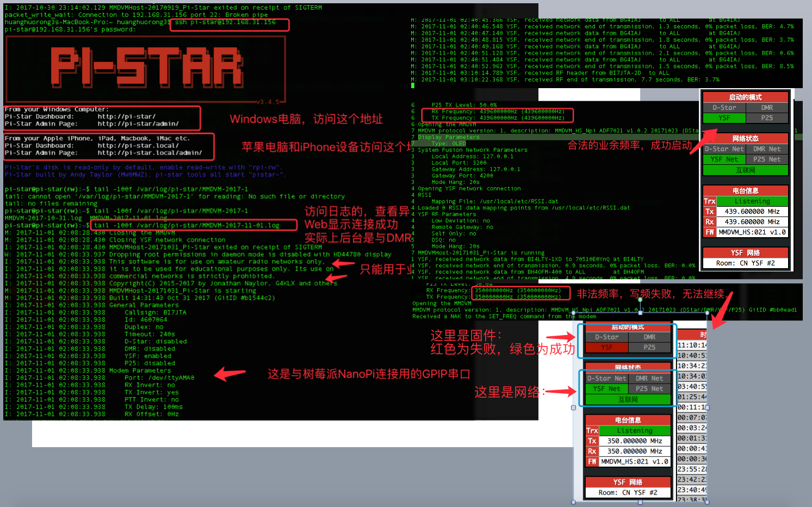Click the ssh pi-star@192.168.31.156 command
Viewport: 812px width, 507px height.
click(x=225, y=22)
